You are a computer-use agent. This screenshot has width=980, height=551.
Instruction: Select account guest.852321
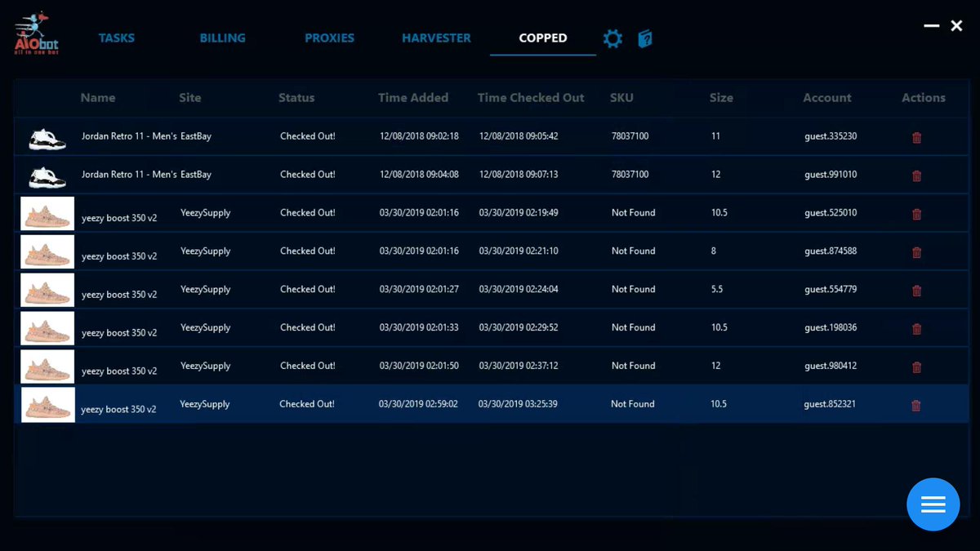point(830,405)
